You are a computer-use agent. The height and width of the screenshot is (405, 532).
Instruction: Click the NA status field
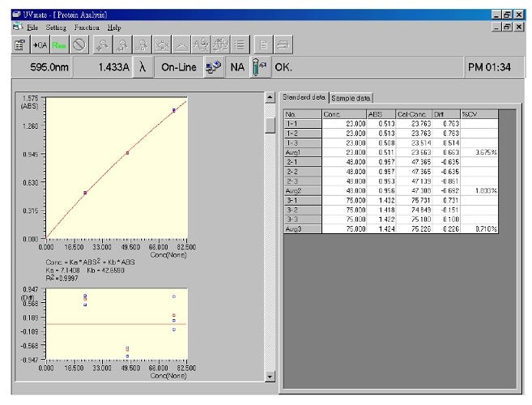click(x=237, y=67)
